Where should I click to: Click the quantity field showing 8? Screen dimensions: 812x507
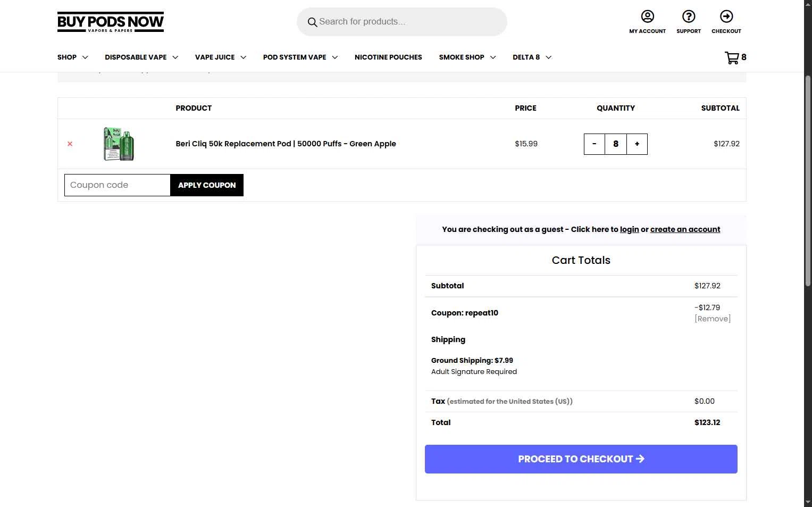[x=616, y=144]
